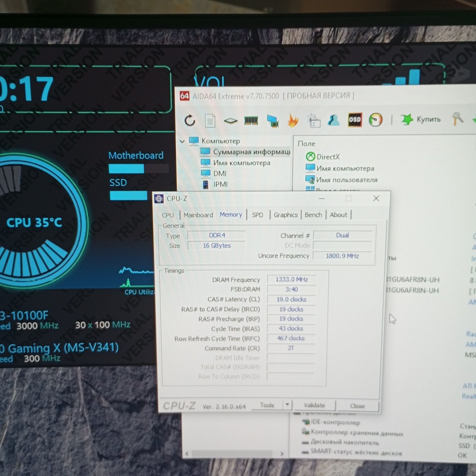
Task: Click the Поле column header
Action: 306,143
